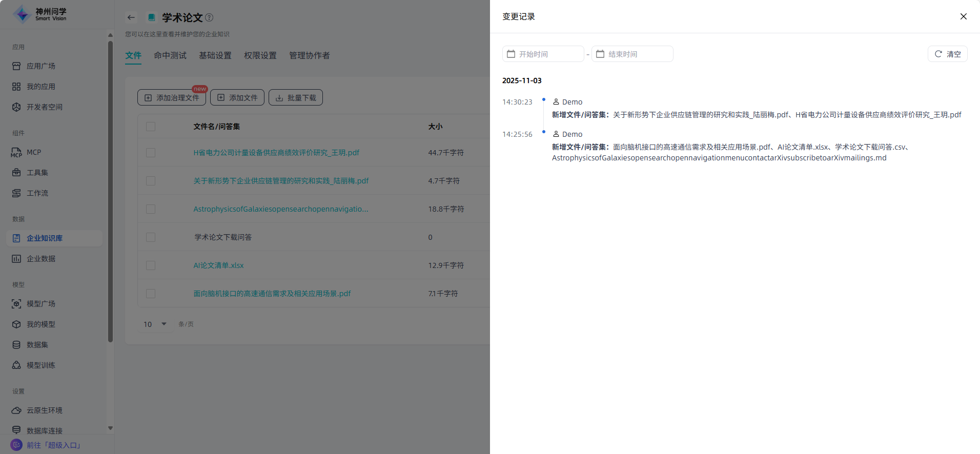Open the 开始时间 date picker
This screenshot has height=454, width=980.
click(x=543, y=54)
